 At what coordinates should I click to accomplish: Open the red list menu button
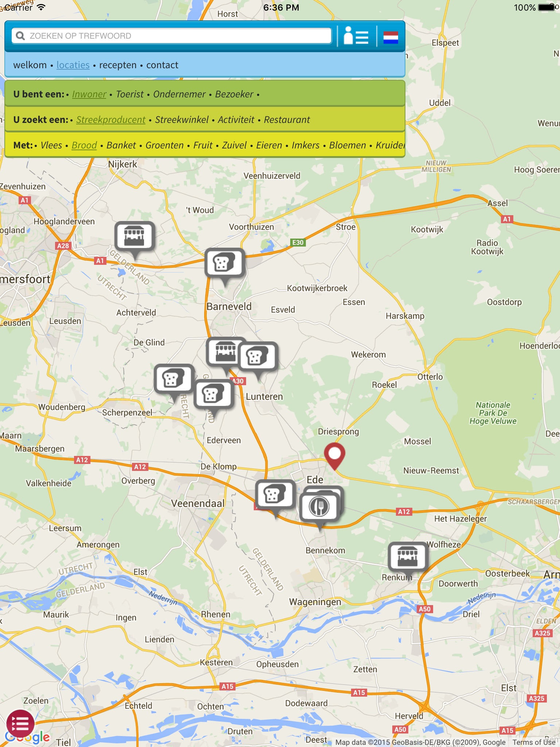click(20, 723)
